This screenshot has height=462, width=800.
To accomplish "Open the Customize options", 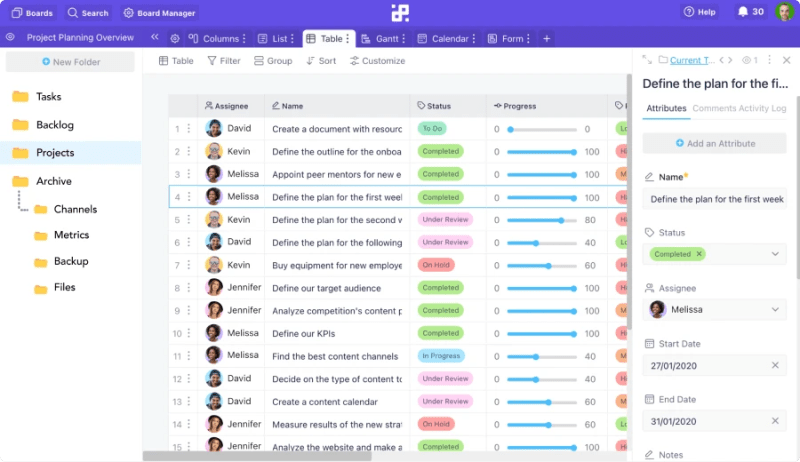I will (378, 61).
